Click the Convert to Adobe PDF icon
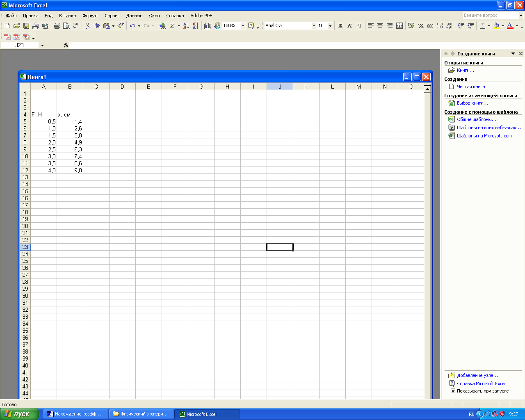Viewport: 525px width, 420px height. point(7,37)
